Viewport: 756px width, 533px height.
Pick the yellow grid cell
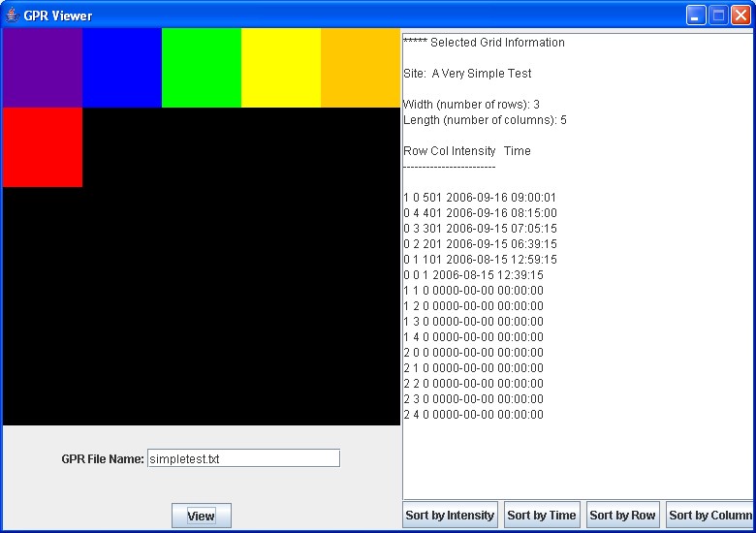[281, 68]
